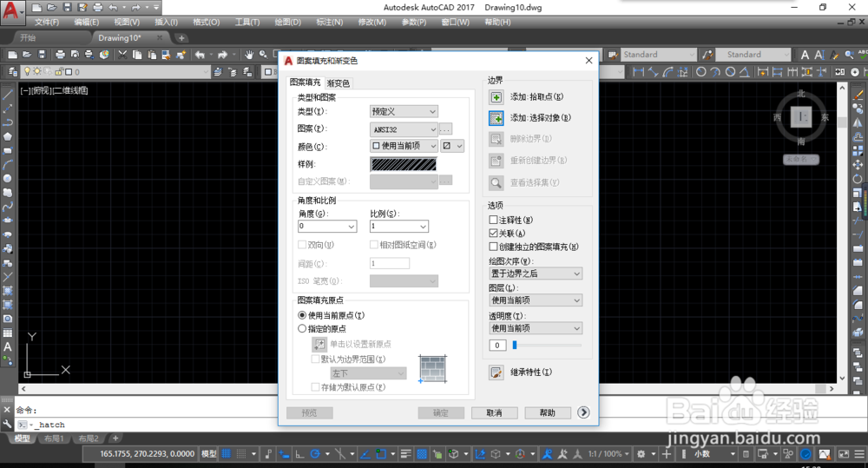Open draw order dropdown 置于边界之后
Image resolution: width=868 pixels, height=468 pixels.
[536, 274]
